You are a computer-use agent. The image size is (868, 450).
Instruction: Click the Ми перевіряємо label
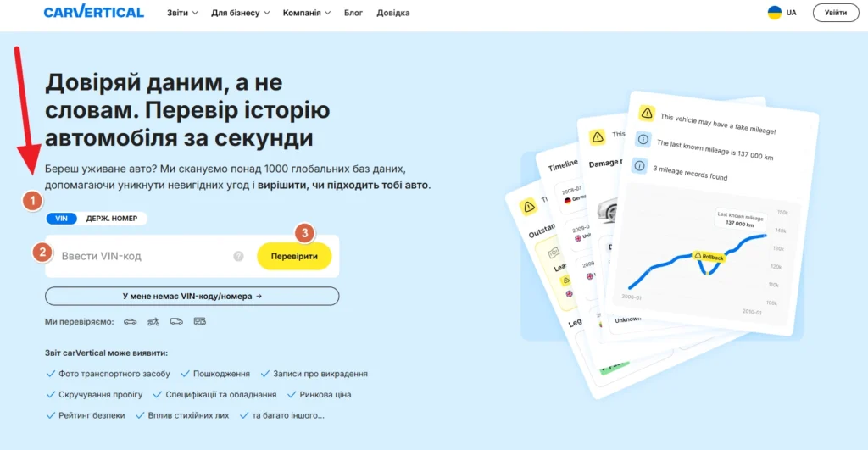(x=79, y=321)
